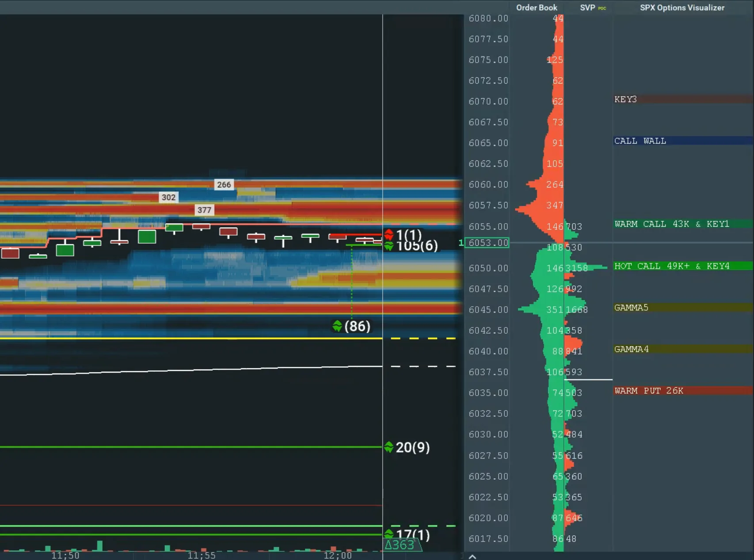Click the 11:50 time axis label
The image size is (754, 560).
(x=65, y=555)
